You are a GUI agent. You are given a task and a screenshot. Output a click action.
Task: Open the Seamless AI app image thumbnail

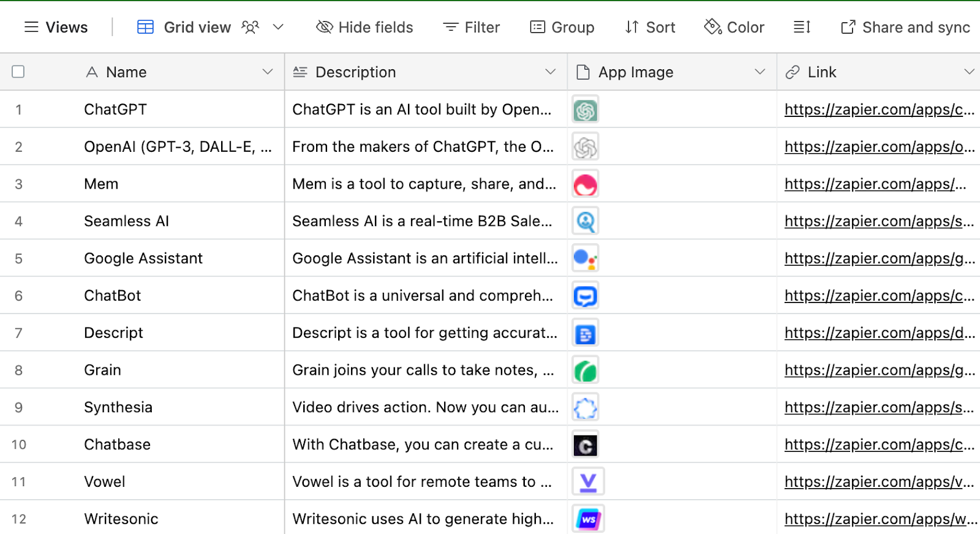pos(586,222)
